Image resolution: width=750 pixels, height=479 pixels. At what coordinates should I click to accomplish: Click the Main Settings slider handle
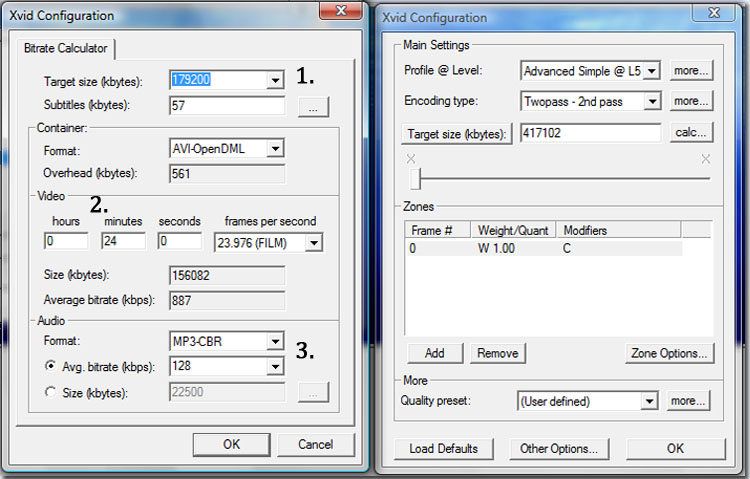click(x=416, y=178)
